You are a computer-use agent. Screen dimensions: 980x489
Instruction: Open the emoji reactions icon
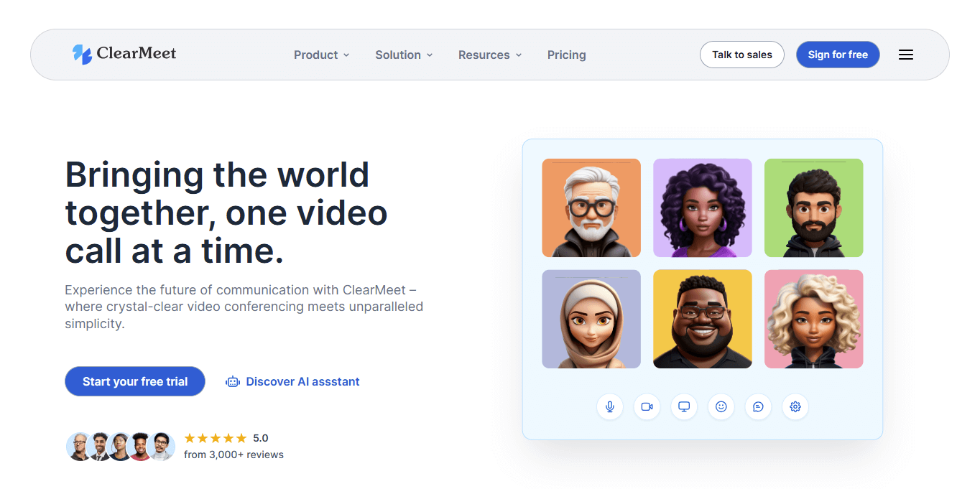click(x=721, y=406)
